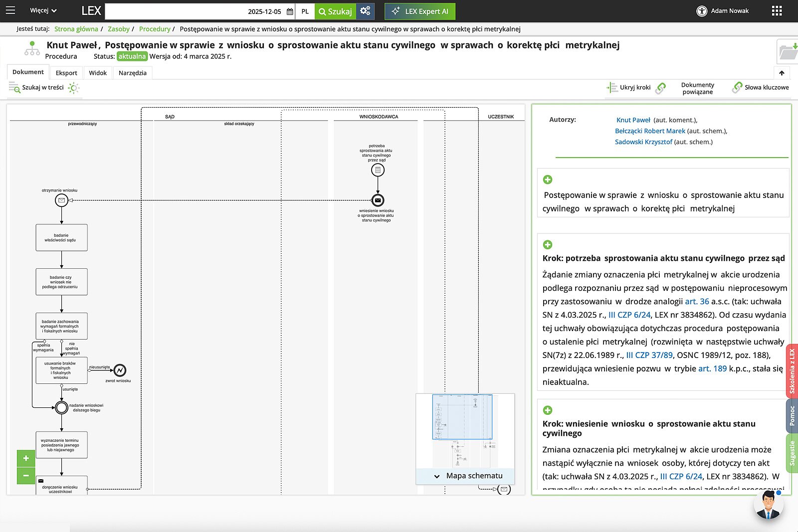Collapse the Mapa schematu panel
Viewport: 798px width, 532px height.
tap(437, 476)
